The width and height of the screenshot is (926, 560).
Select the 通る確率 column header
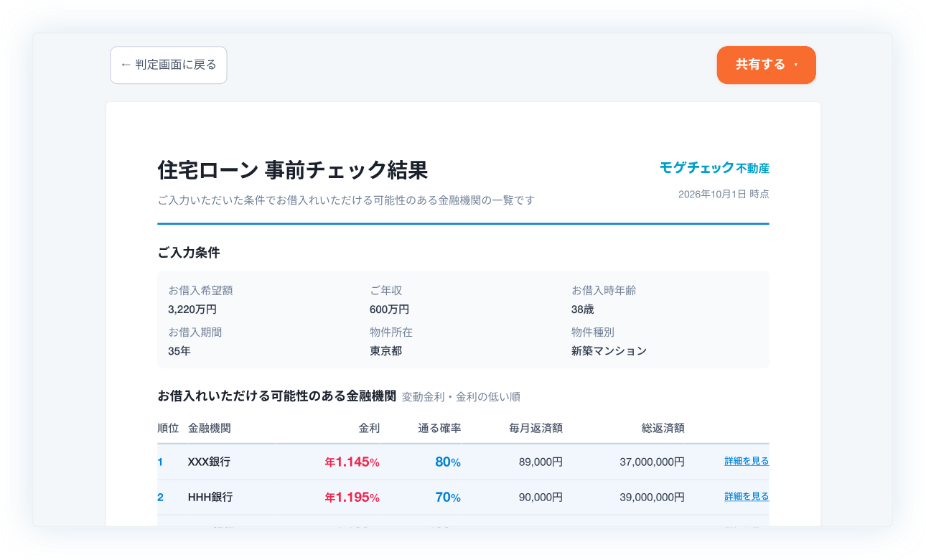tap(439, 429)
